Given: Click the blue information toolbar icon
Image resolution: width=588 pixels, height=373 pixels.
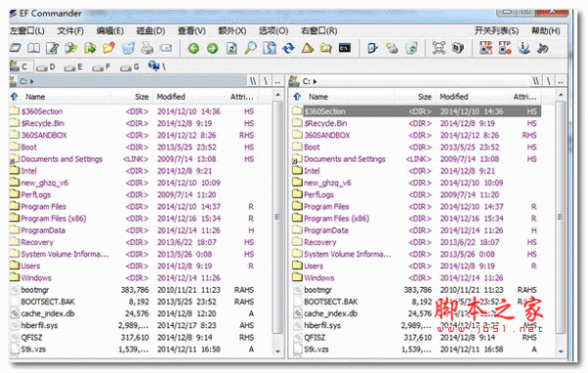Looking at the screenshot, I should 524,48.
